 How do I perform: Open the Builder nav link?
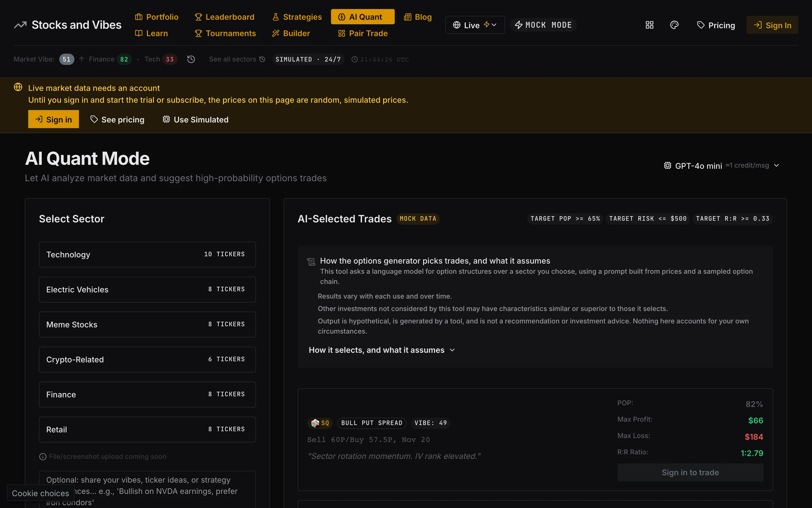(x=291, y=33)
